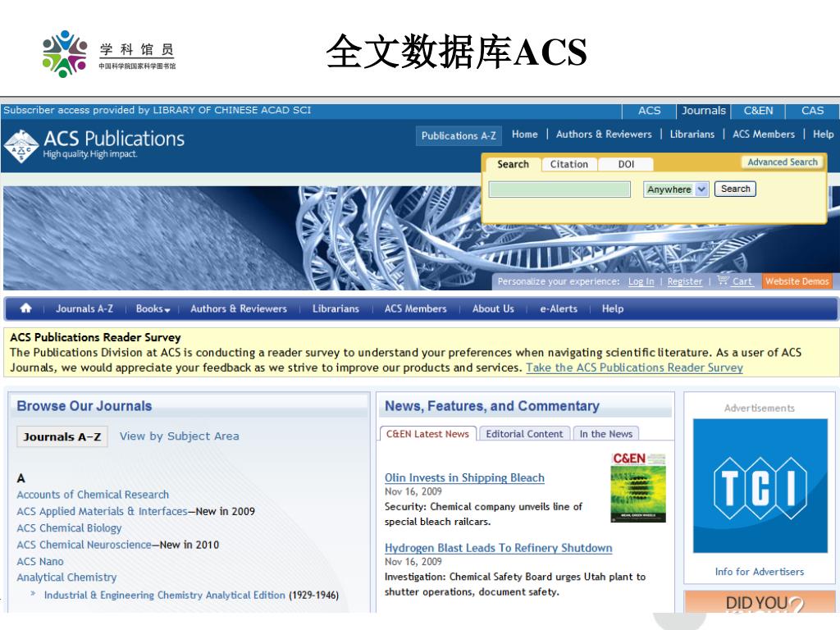Open e-Alerts menu item

point(559,308)
